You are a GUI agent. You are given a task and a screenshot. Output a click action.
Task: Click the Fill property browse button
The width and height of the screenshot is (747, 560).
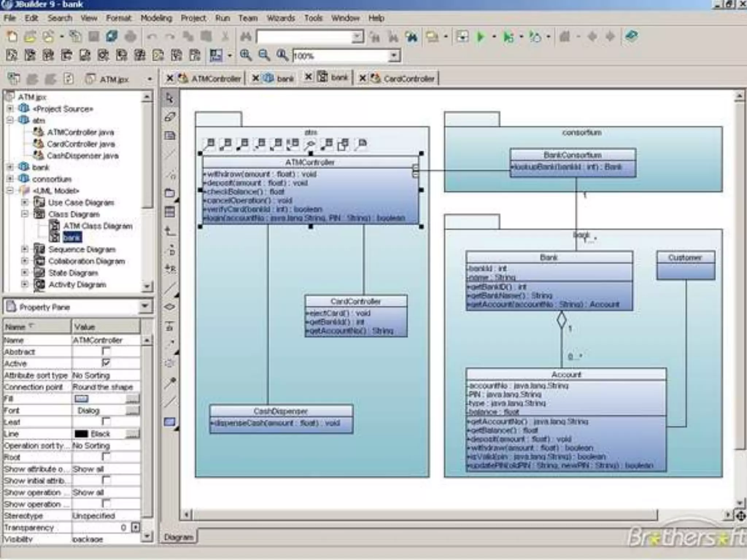coord(133,398)
